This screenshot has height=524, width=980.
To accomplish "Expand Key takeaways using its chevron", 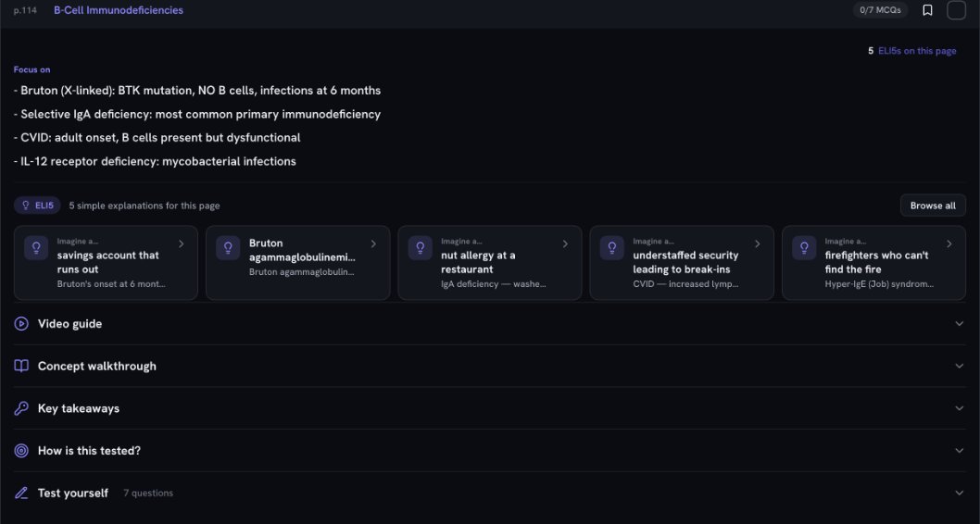I will click(959, 408).
